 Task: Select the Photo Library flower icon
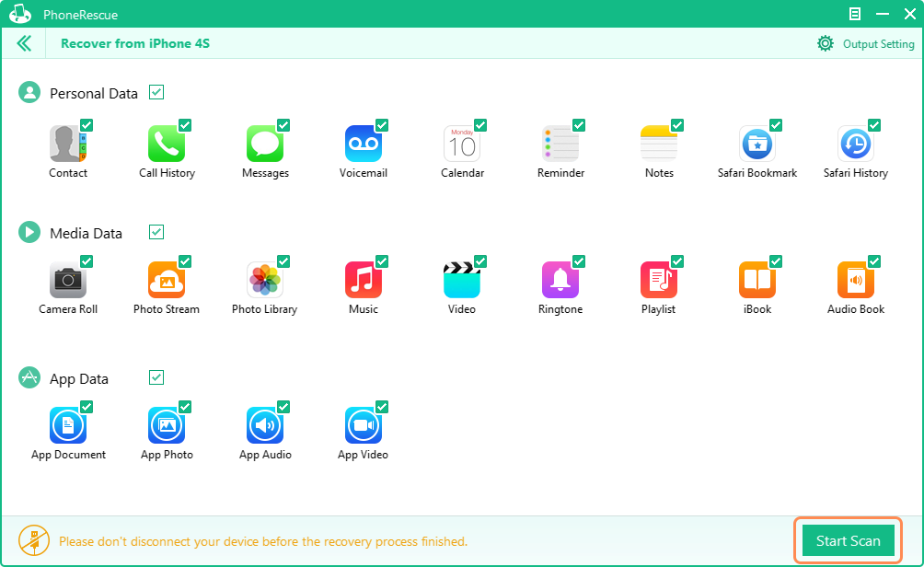pyautogui.click(x=264, y=280)
